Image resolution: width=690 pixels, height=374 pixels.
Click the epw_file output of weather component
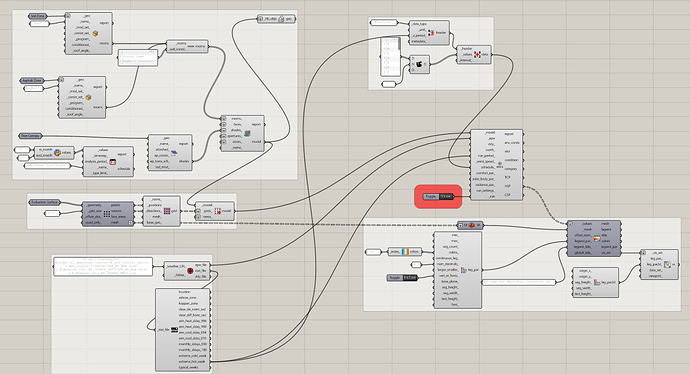200,265
